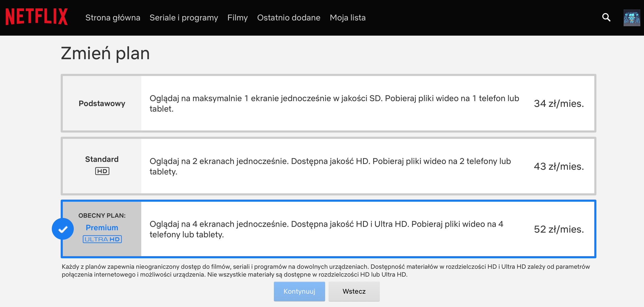Click the 43 zł/mies. price

(x=559, y=166)
